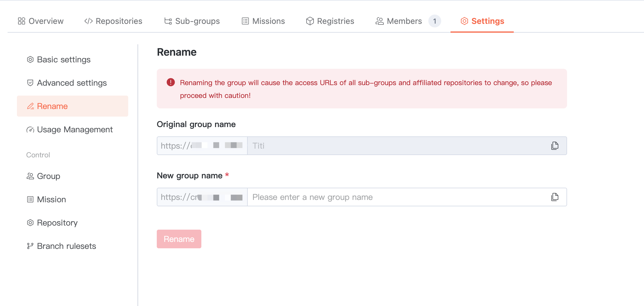Viewport: 644px width, 306px height.
Task: Copy the original group name URL
Action: pos(555,146)
